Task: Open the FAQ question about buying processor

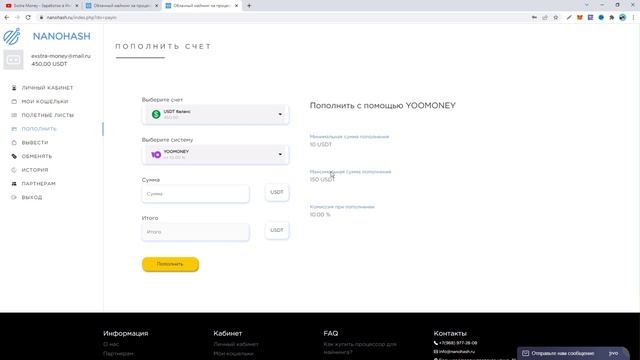Action: (x=360, y=348)
